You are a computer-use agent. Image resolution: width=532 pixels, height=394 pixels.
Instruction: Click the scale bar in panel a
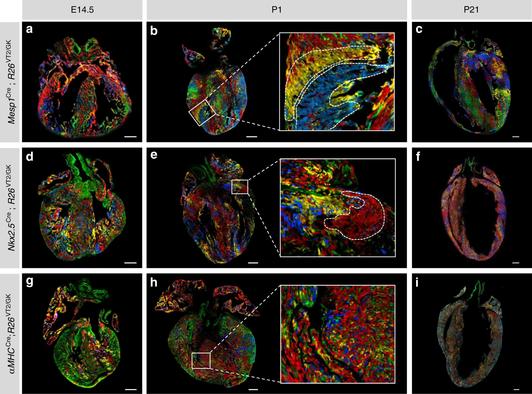coord(130,137)
